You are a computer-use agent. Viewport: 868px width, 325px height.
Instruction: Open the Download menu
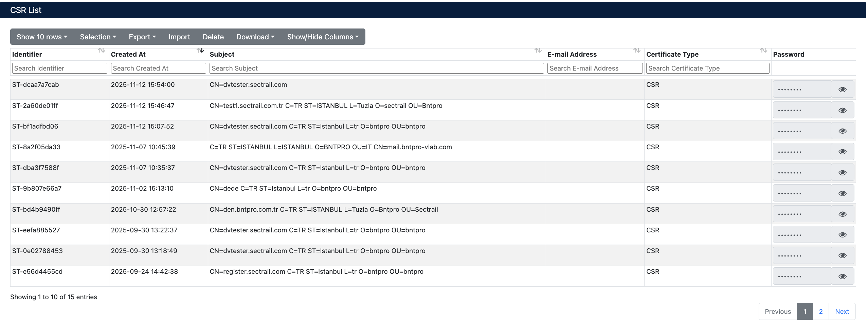[255, 37]
